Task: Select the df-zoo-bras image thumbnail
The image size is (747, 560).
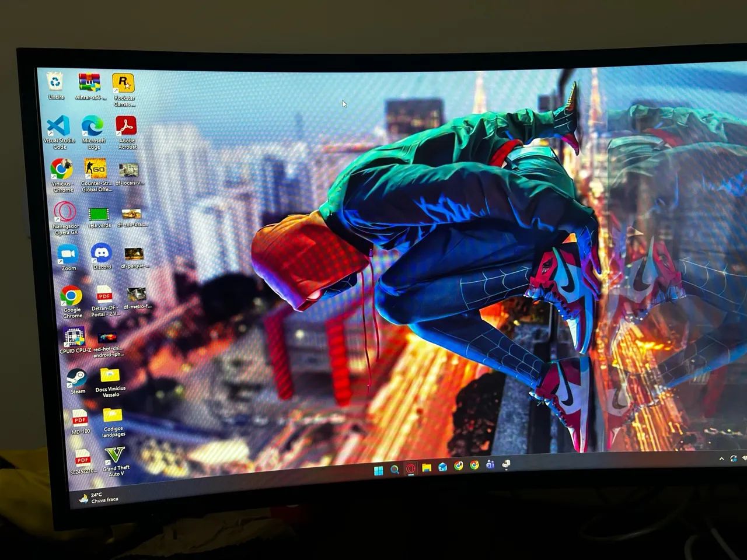Action: 132,218
